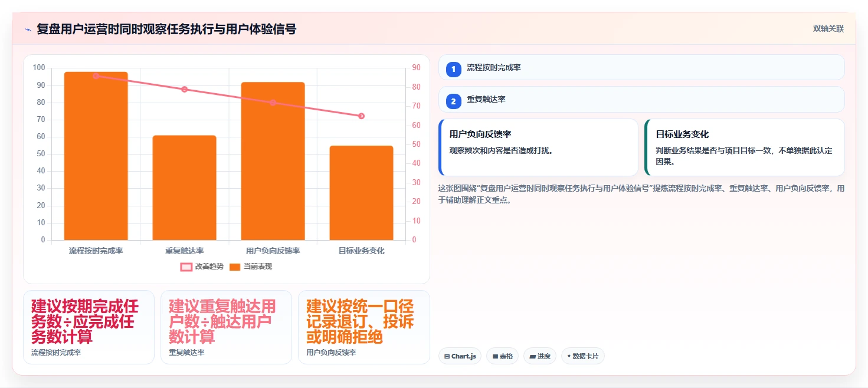
Task: Click the 双轴关联 badge in the header
Action: tap(828, 29)
